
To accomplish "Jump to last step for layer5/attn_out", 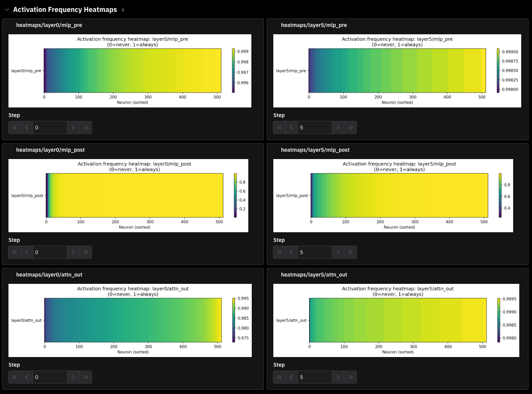I will coord(350,377).
